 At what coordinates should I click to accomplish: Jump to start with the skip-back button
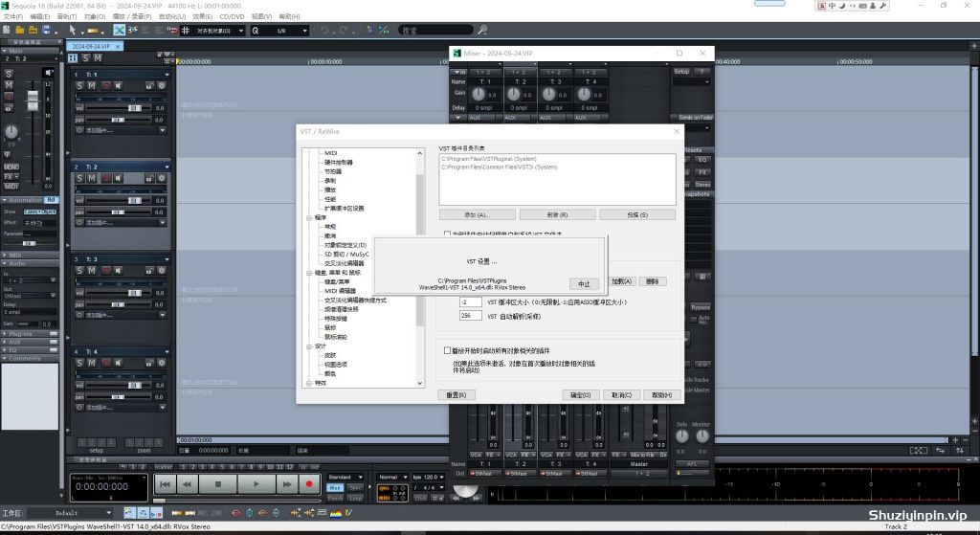[x=165, y=483]
